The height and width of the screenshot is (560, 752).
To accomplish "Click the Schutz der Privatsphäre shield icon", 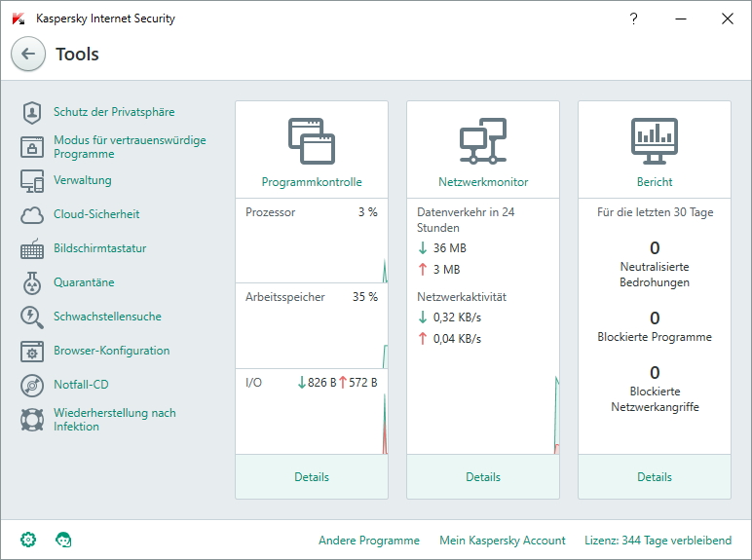I will [x=32, y=113].
